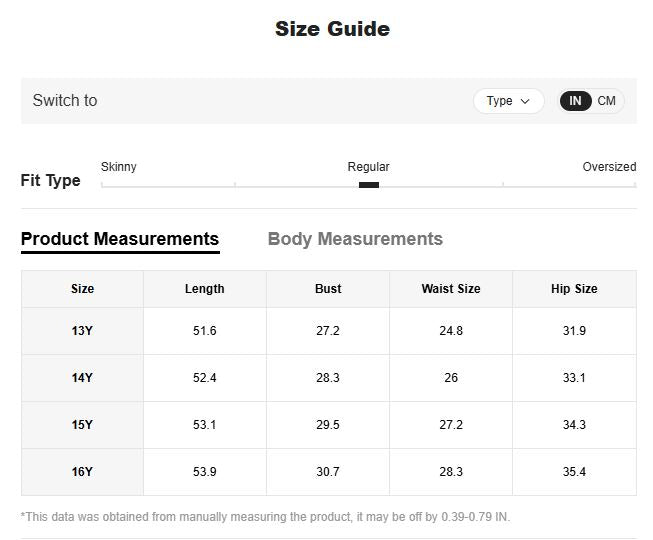This screenshot has height=540, width=653.
Task: Click the Oversized fit label
Action: point(609,167)
